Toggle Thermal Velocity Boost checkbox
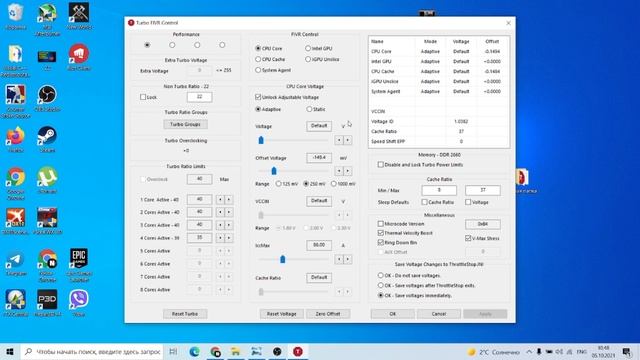 click(x=380, y=233)
